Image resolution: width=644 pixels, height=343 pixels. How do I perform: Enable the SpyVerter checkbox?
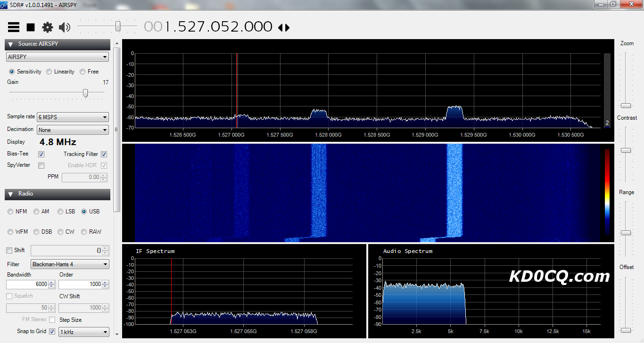(x=41, y=165)
